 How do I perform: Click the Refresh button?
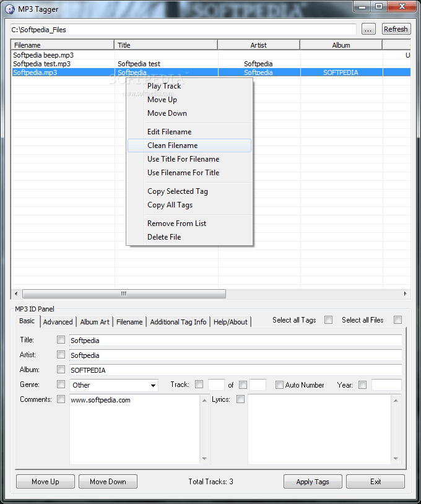coord(396,29)
